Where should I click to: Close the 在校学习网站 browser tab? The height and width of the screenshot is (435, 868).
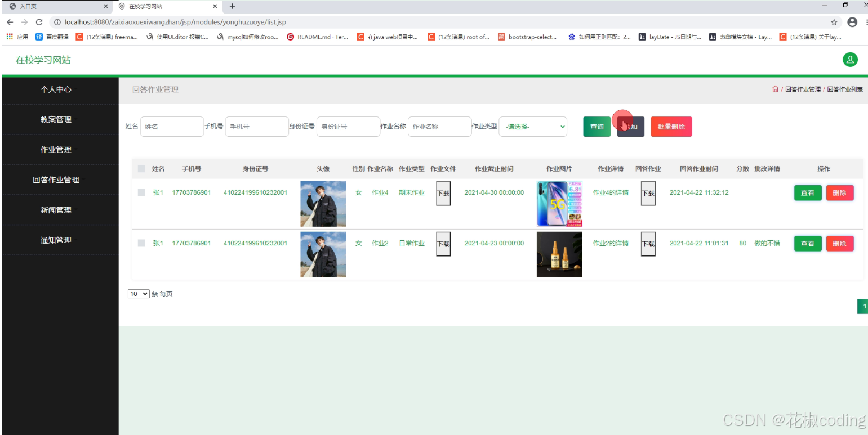coord(215,6)
